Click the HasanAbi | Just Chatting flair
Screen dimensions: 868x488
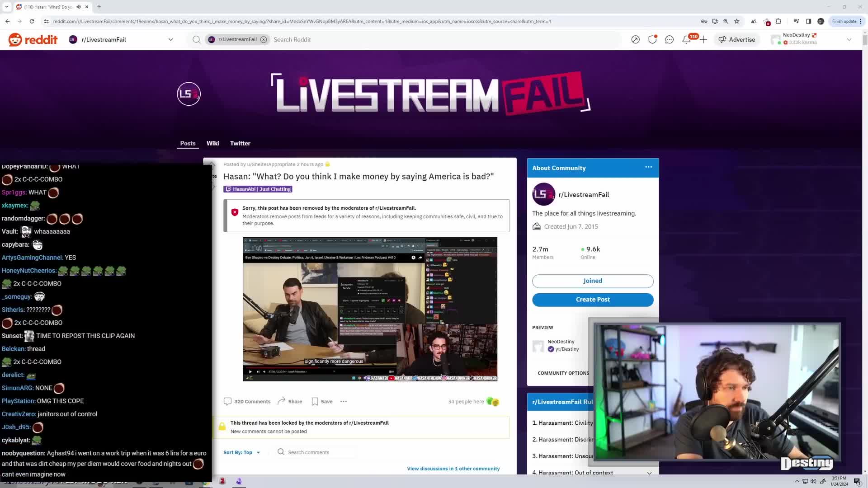coord(258,189)
